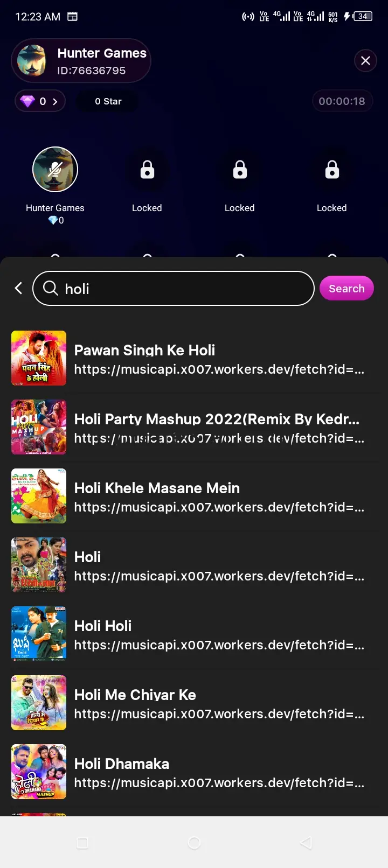Tap the muted Hunter Games mic seat
This screenshot has height=868, width=388.
(55, 170)
